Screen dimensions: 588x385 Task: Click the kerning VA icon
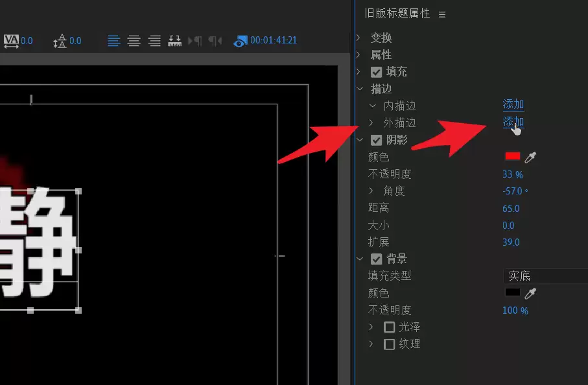(x=11, y=41)
